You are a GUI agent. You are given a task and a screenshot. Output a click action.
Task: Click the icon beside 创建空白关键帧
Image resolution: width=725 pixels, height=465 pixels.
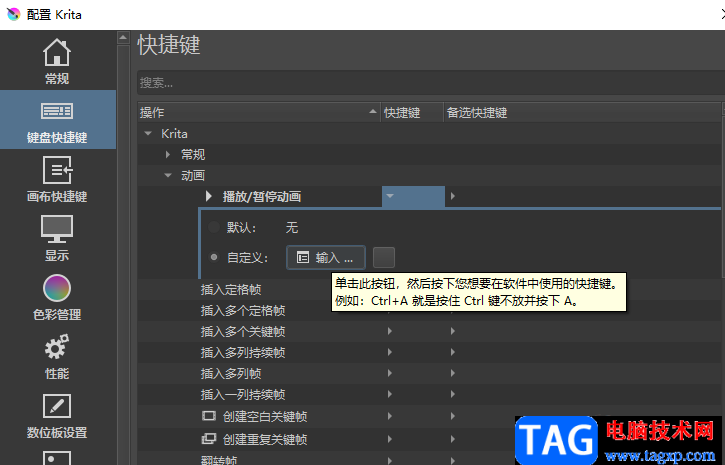tap(209, 416)
